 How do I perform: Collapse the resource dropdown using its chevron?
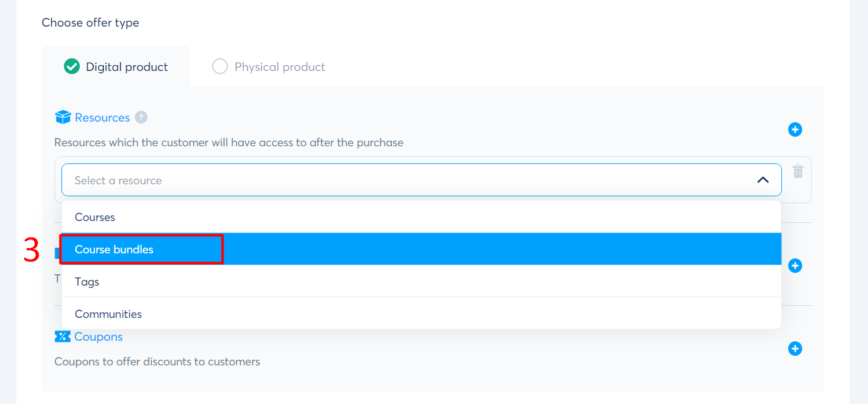(762, 180)
